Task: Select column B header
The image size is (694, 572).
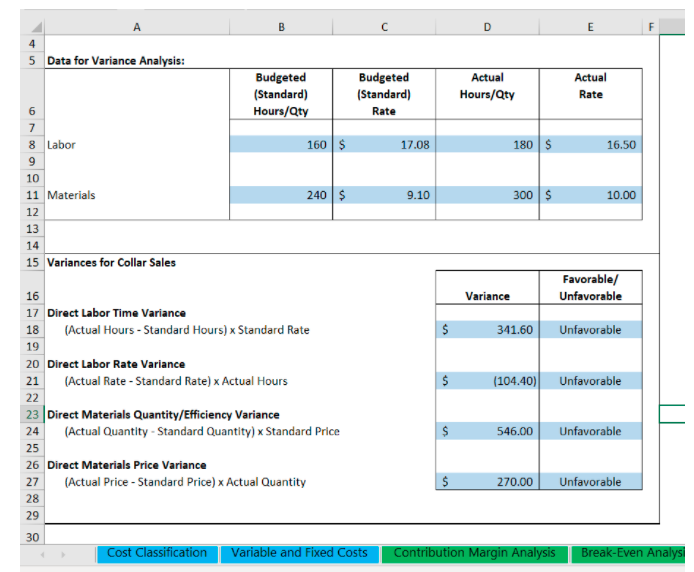Action: (281, 27)
